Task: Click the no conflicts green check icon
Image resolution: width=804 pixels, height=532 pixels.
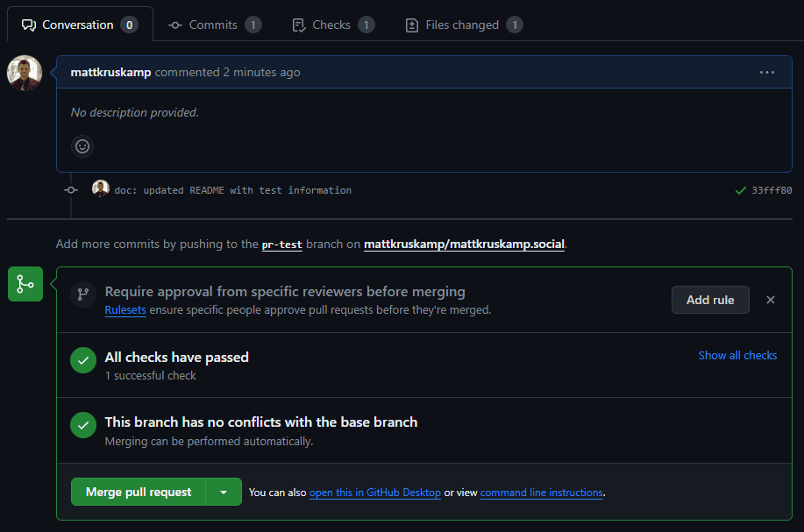Action: pos(83,425)
